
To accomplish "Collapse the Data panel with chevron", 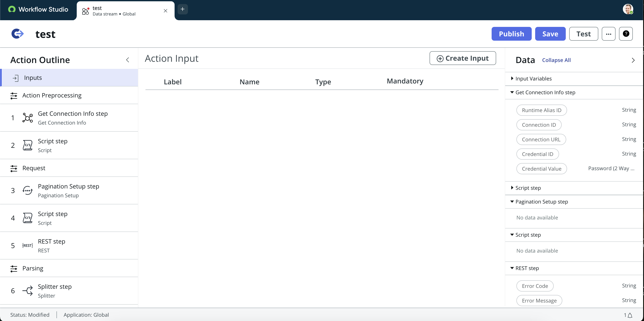I will [633, 60].
